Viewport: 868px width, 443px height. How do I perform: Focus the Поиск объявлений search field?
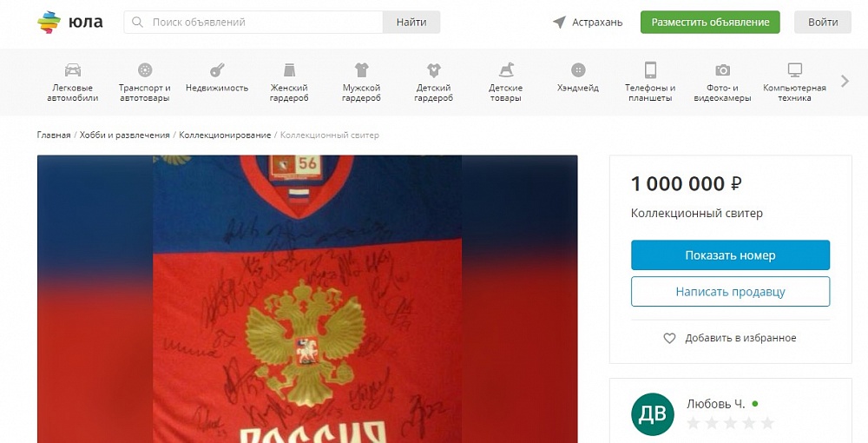[253, 23]
